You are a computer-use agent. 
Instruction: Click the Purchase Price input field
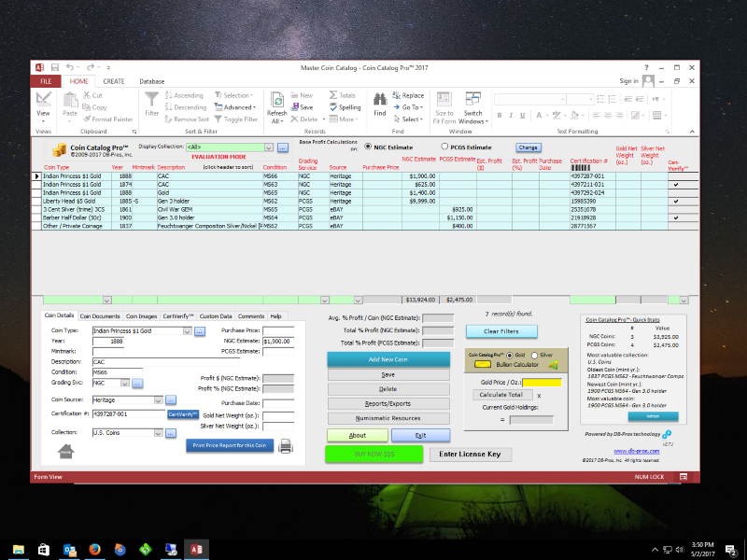coord(278,330)
